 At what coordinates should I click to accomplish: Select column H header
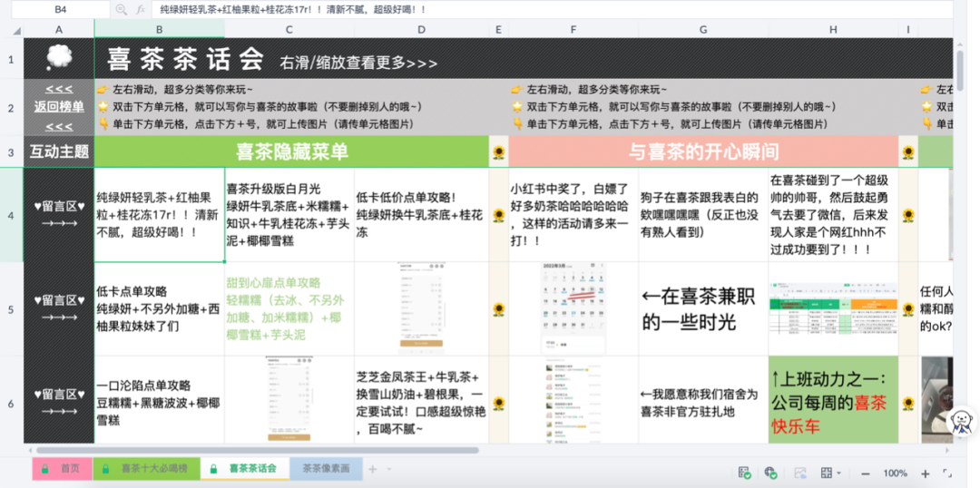click(834, 30)
